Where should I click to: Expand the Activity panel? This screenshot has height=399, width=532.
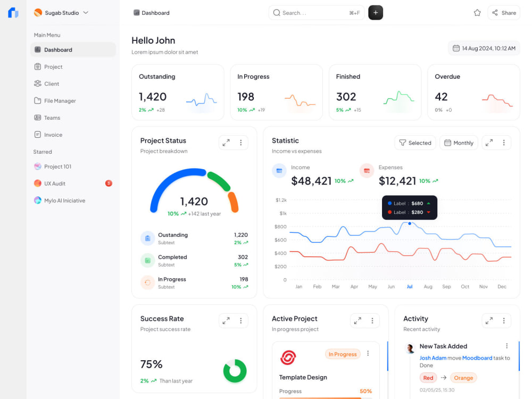489,321
